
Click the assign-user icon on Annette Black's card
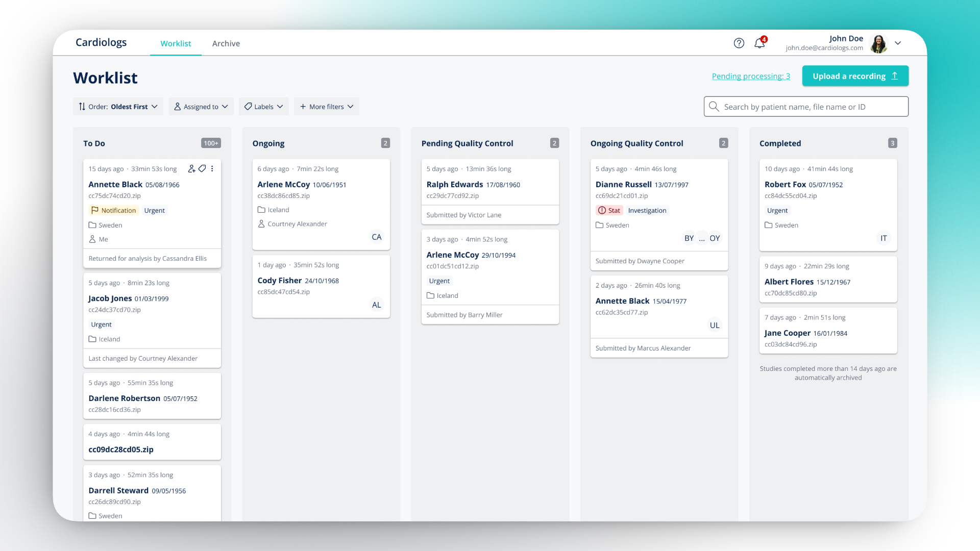[x=191, y=168]
